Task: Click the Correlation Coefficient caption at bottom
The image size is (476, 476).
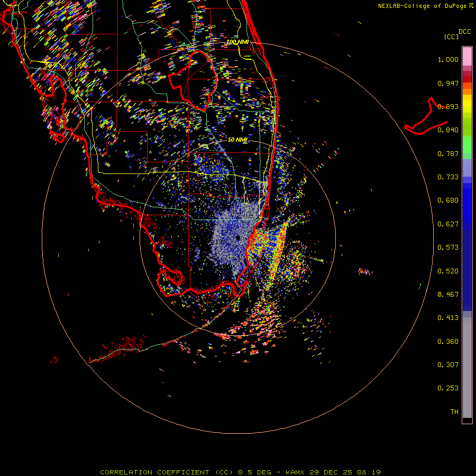Action: [x=240, y=472]
